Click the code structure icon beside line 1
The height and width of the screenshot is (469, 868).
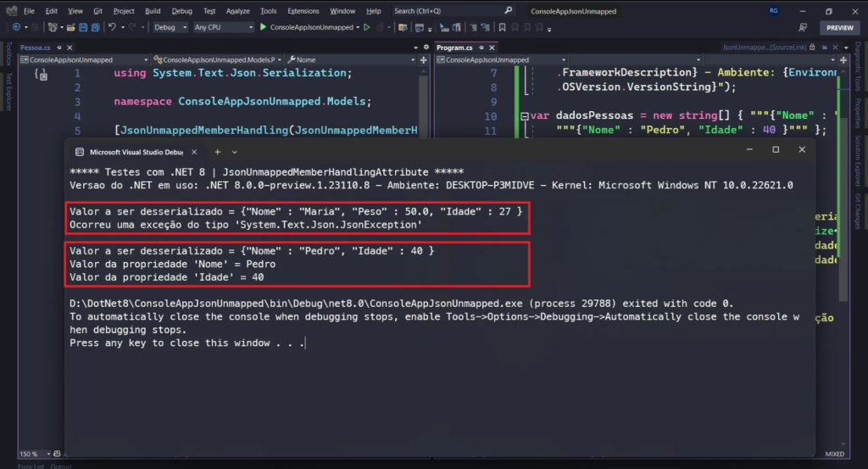click(41, 74)
